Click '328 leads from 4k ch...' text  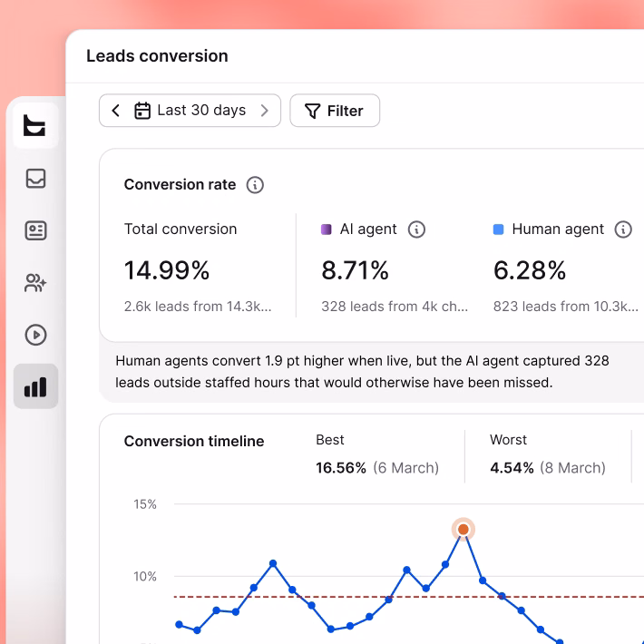coord(395,307)
